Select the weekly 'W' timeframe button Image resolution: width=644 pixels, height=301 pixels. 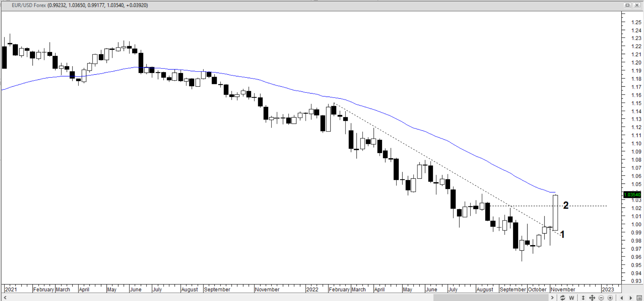(571, 298)
